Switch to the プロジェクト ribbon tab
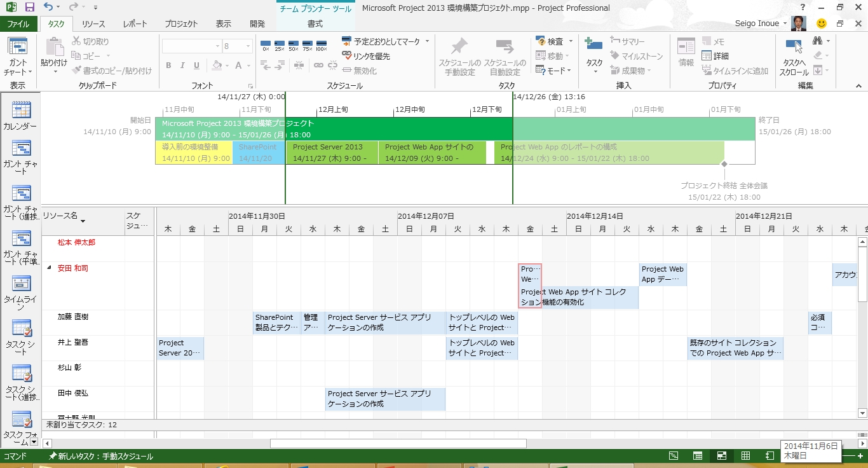The width and height of the screenshot is (868, 468). click(x=181, y=24)
